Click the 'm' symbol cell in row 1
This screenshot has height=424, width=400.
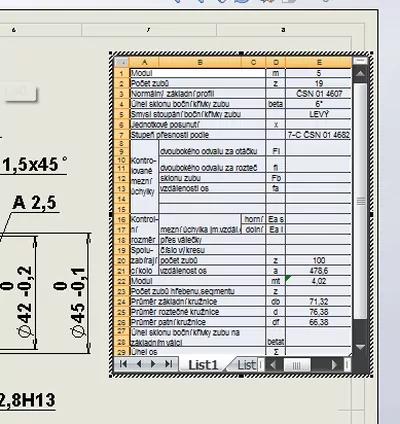(276, 73)
